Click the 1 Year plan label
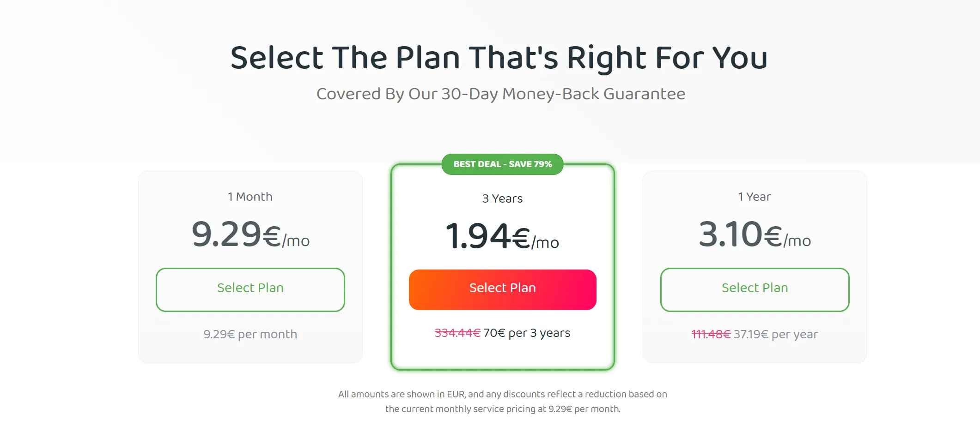This screenshot has height=444, width=980. point(754,196)
